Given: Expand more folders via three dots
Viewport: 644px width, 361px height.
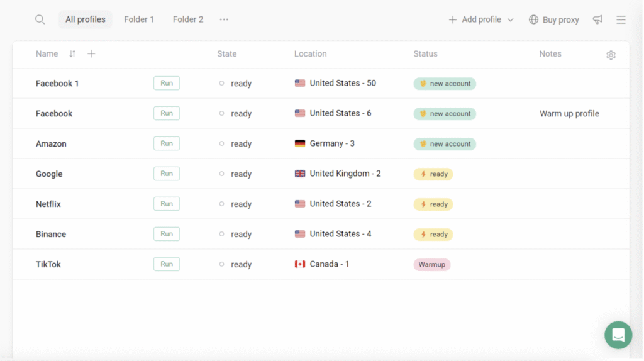Looking at the screenshot, I should (224, 19).
